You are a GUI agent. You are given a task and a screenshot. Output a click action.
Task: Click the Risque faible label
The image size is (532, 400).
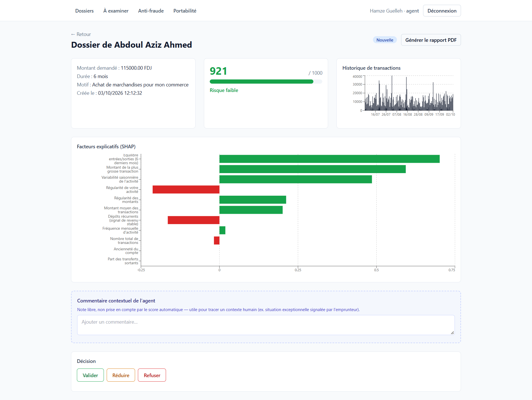pos(224,90)
